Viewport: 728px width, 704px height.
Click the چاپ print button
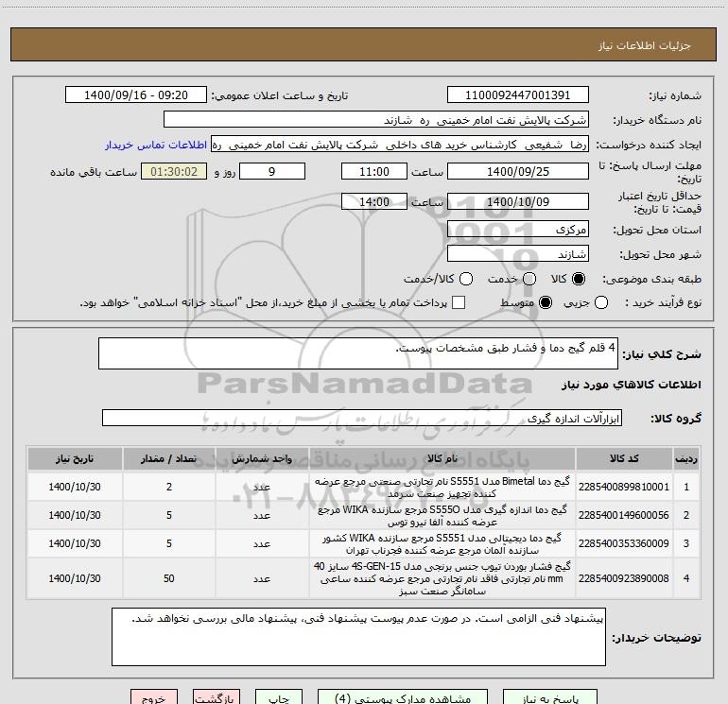(279, 697)
